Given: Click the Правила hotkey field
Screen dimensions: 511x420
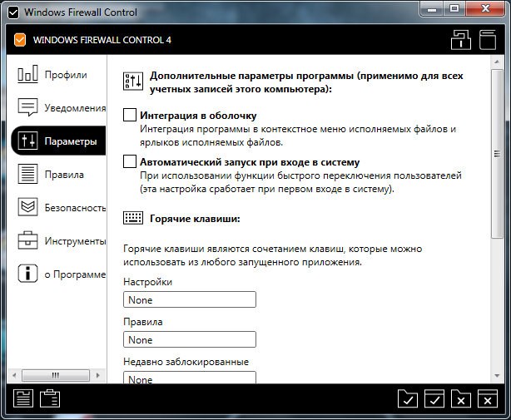Looking at the screenshot, I should (190, 339).
